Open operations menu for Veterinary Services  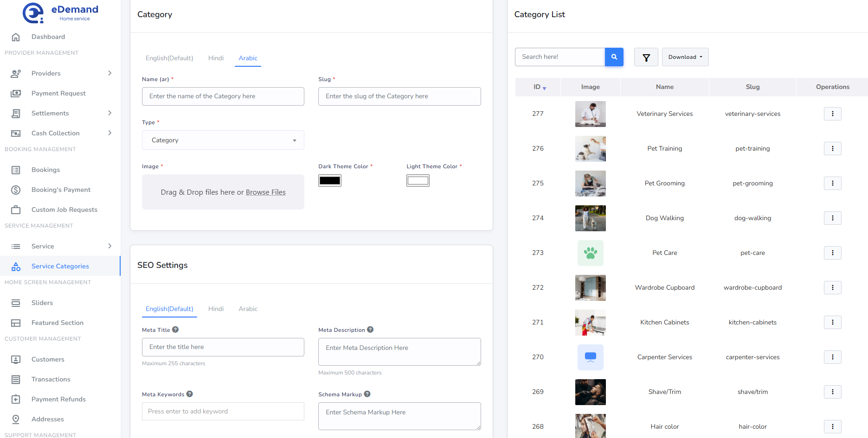[x=832, y=114]
